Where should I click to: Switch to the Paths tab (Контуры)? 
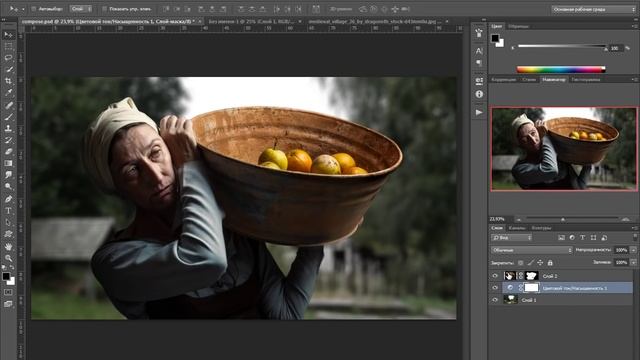click(x=541, y=228)
